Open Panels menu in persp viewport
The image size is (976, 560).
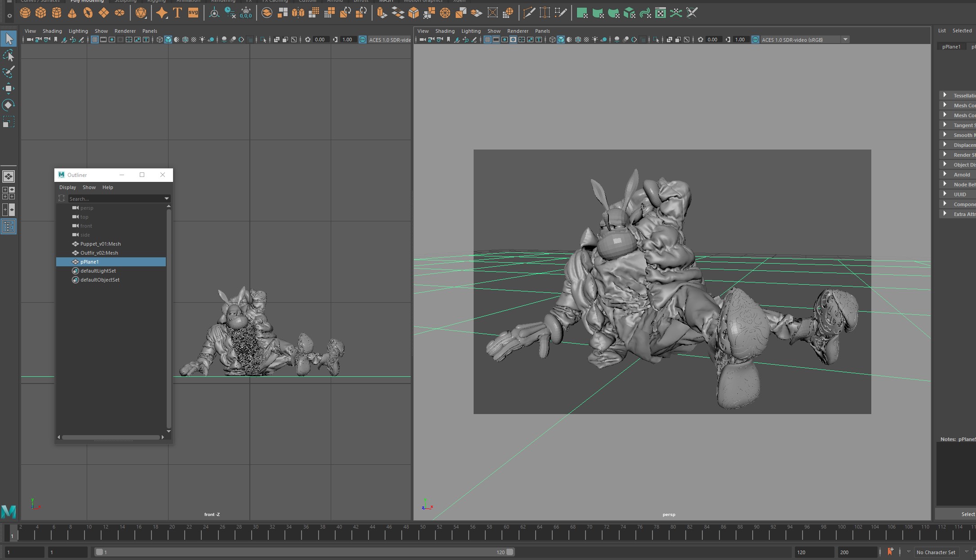[x=542, y=31]
